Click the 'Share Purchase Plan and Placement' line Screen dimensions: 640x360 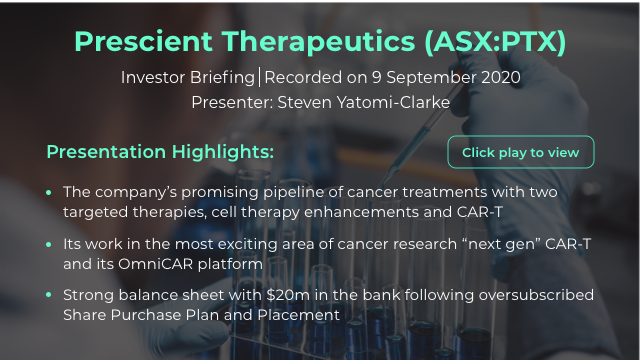pyautogui.click(x=201, y=315)
